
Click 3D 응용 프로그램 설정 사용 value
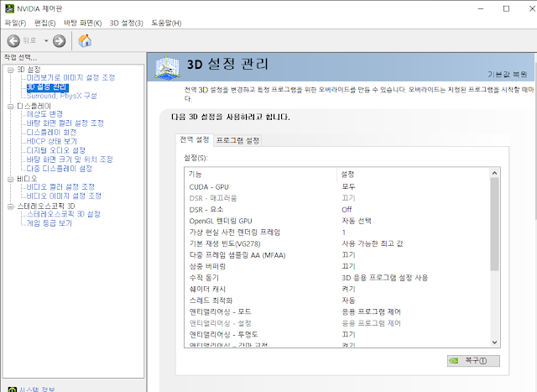tap(384, 278)
